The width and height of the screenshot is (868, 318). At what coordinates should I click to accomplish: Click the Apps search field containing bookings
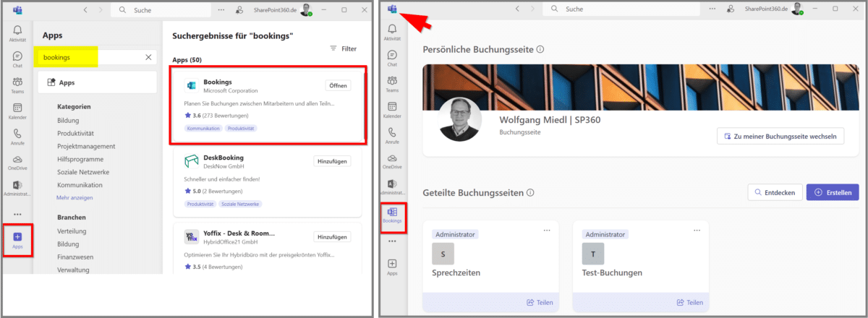pyautogui.click(x=97, y=56)
